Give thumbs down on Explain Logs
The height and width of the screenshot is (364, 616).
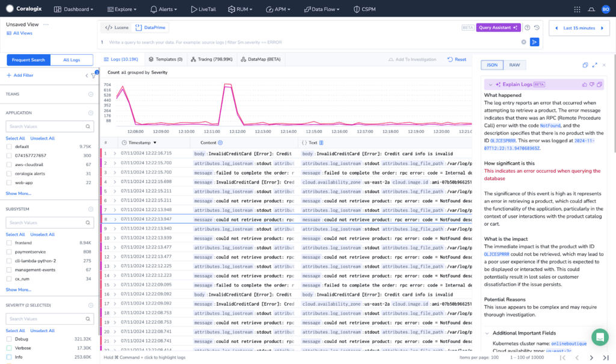click(592, 84)
